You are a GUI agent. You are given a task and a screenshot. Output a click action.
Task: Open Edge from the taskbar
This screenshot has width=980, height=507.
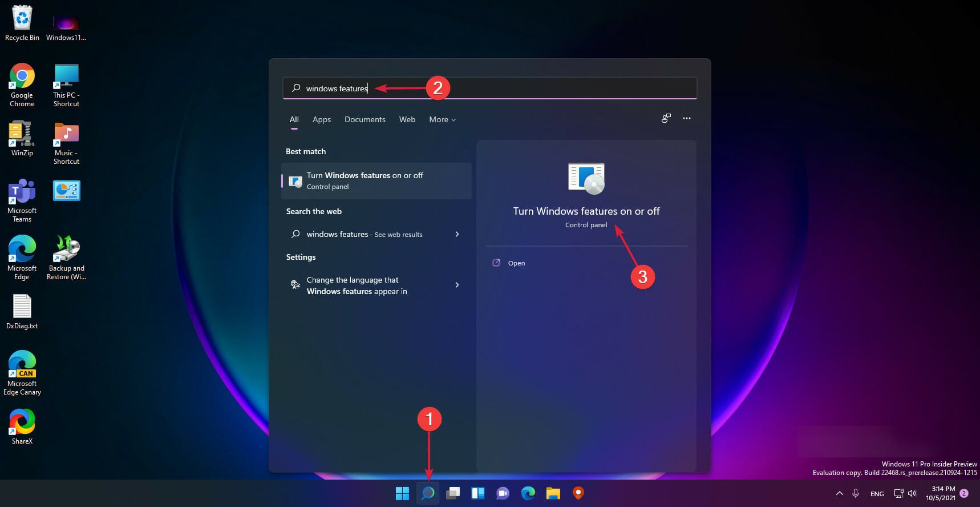click(528, 493)
